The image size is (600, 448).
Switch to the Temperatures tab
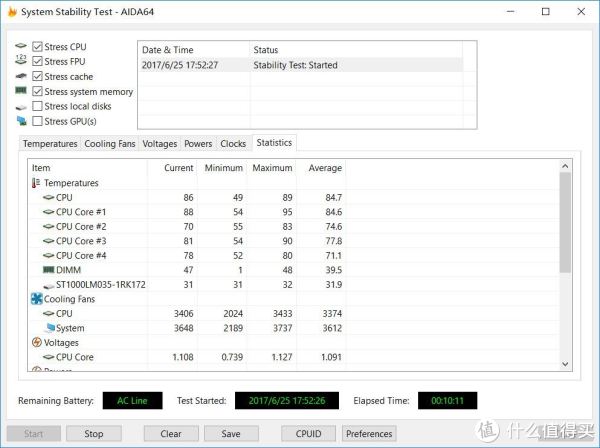pyautogui.click(x=50, y=144)
